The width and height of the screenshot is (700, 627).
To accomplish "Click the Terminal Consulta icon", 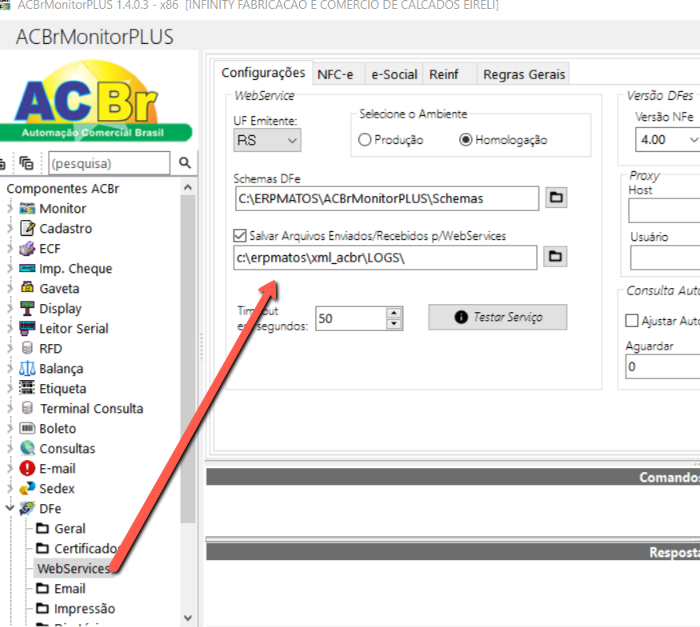I will (x=27, y=408).
